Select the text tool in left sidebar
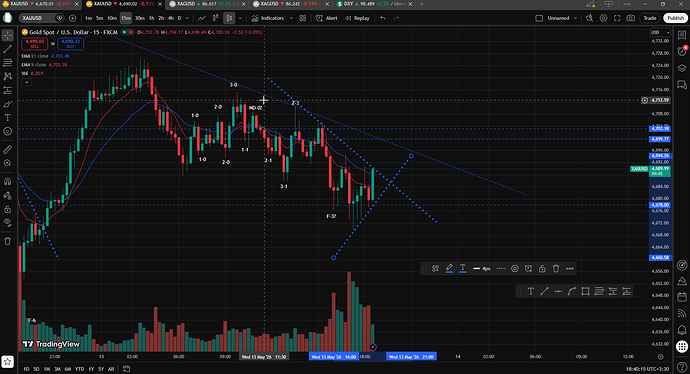Image resolution: width=690 pixels, height=374 pixels. coord(7,117)
